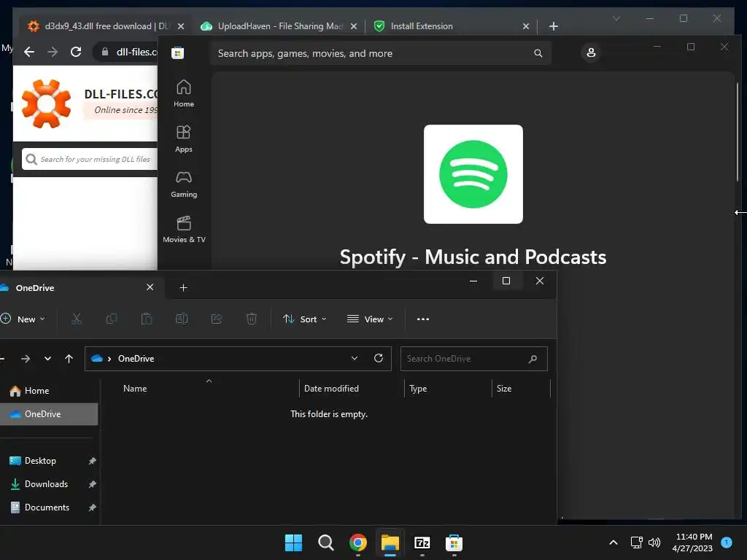Click the Microsoft Store logo icon

[178, 52]
